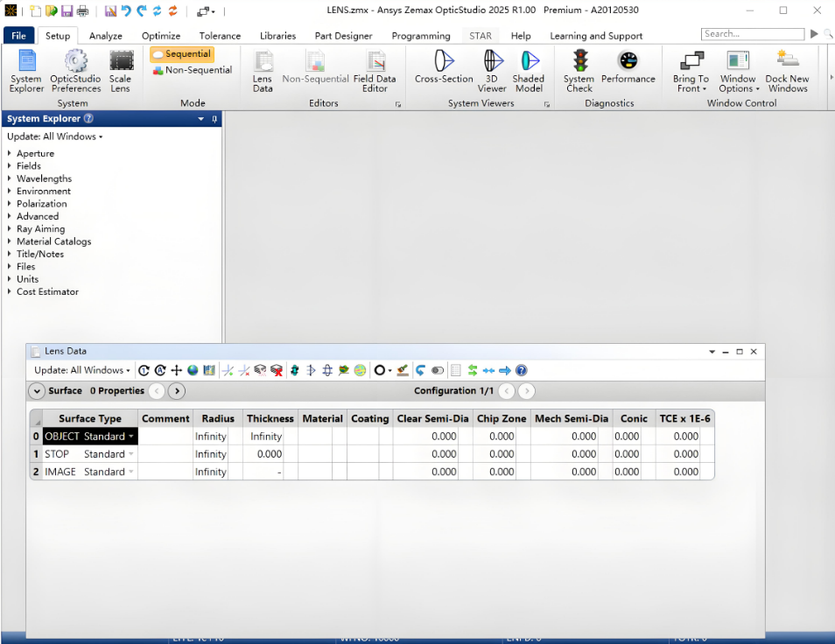Expand the Polarization tree item
Viewport: 835px width, 644px height.
pyautogui.click(x=10, y=203)
